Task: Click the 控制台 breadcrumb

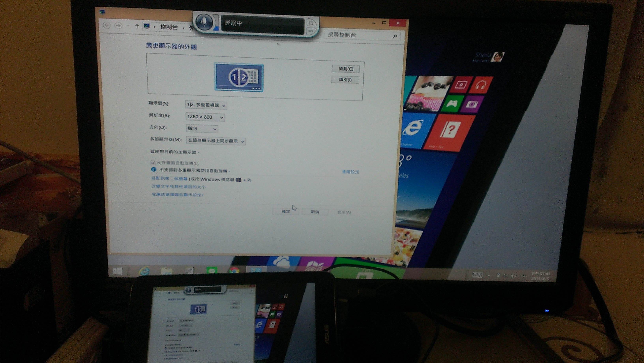Action: pos(169,27)
